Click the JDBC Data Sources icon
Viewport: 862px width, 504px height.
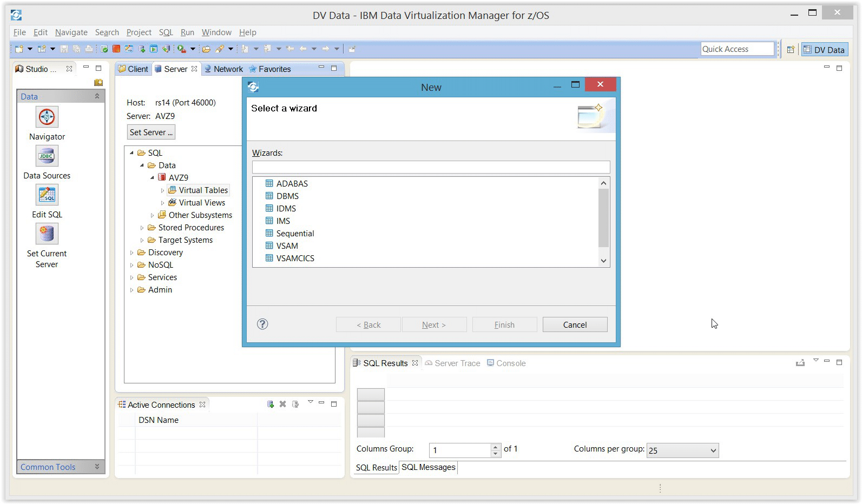tap(47, 156)
